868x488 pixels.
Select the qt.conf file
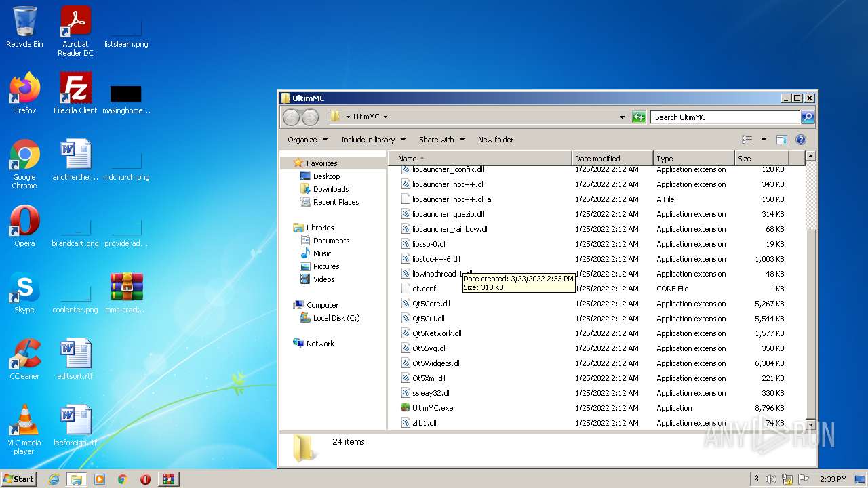tap(425, 289)
